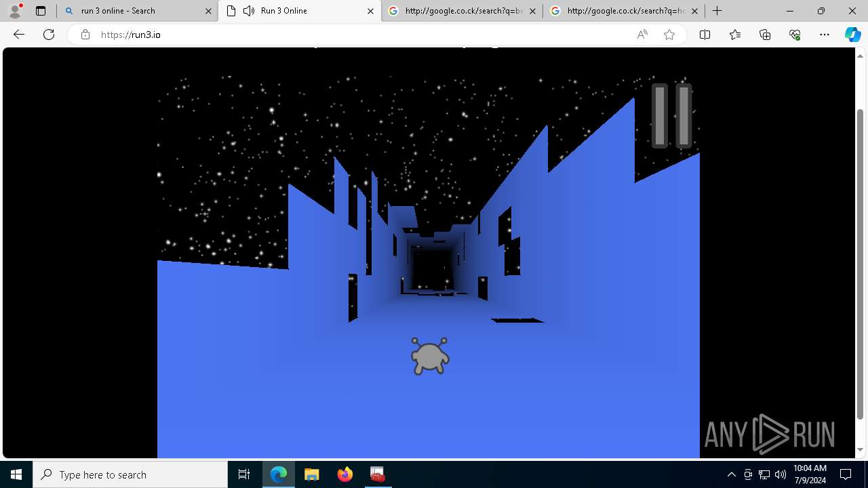Restore down the Edge window

point(821,11)
